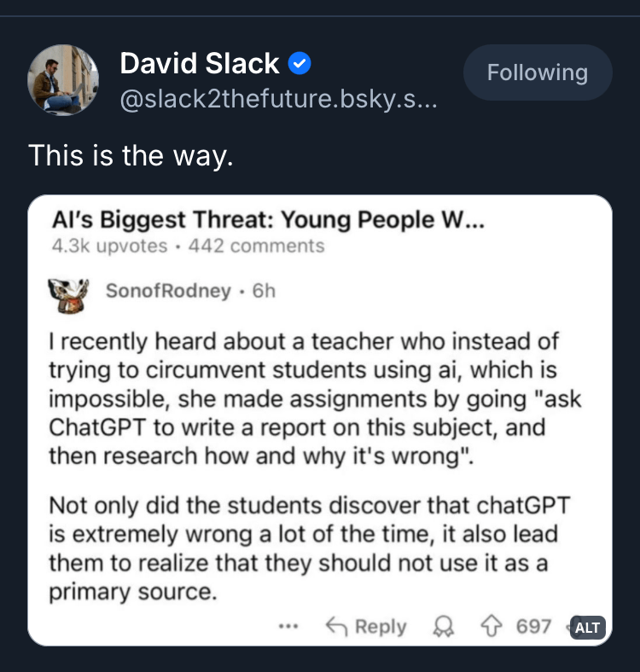The image size is (640, 672).
Task: Click the 4.3k upvotes count
Action: 108,246
